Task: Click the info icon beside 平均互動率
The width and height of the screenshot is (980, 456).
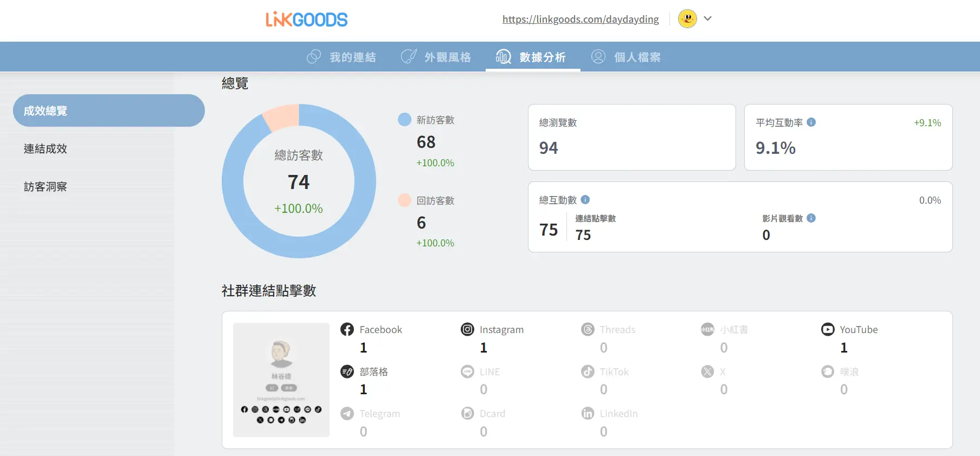Action: pos(811,122)
